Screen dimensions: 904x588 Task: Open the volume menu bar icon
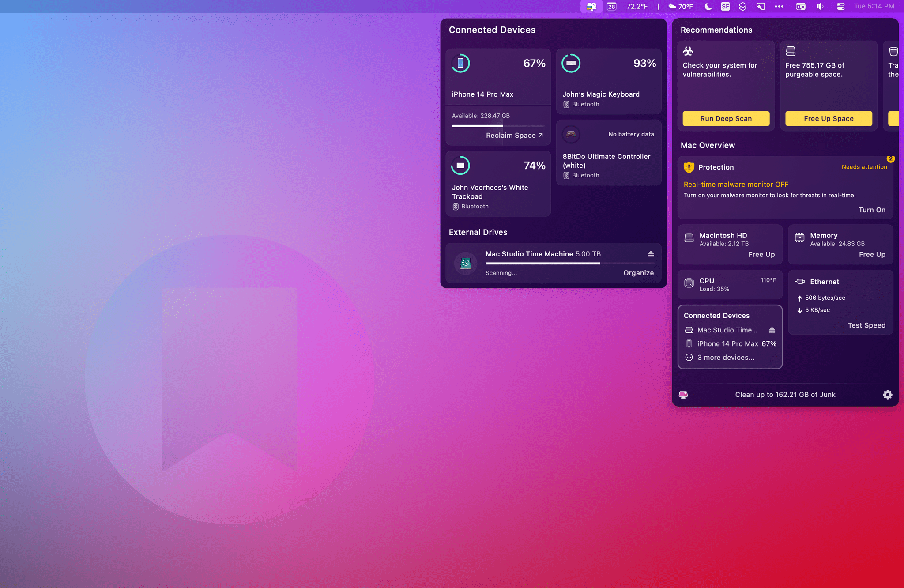820,6
